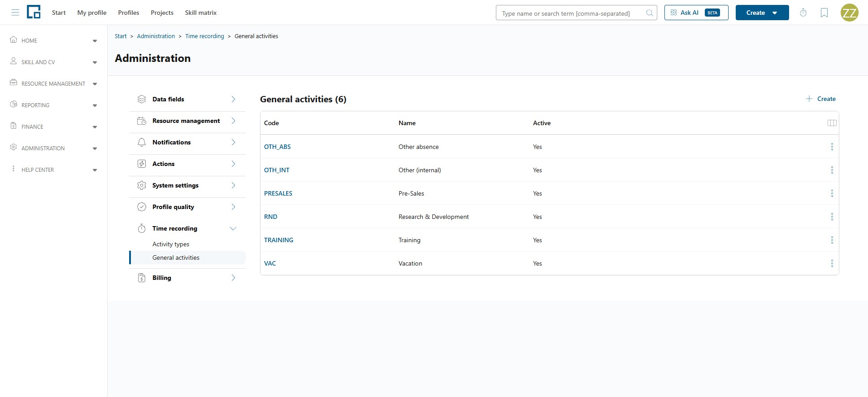
Task: Open the three-dot menu for OTH_ABS row
Action: (832, 147)
